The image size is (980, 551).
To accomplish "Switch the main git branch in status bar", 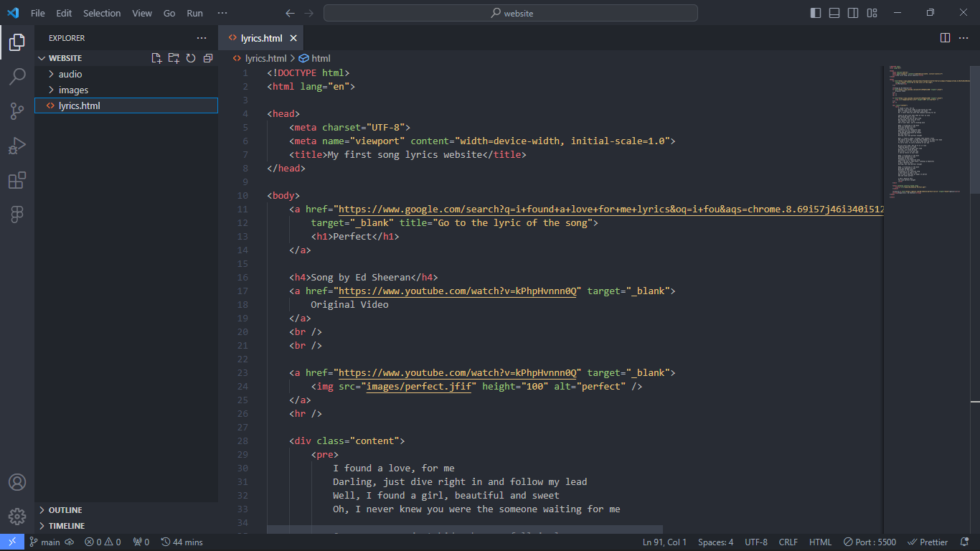I will click(x=44, y=542).
